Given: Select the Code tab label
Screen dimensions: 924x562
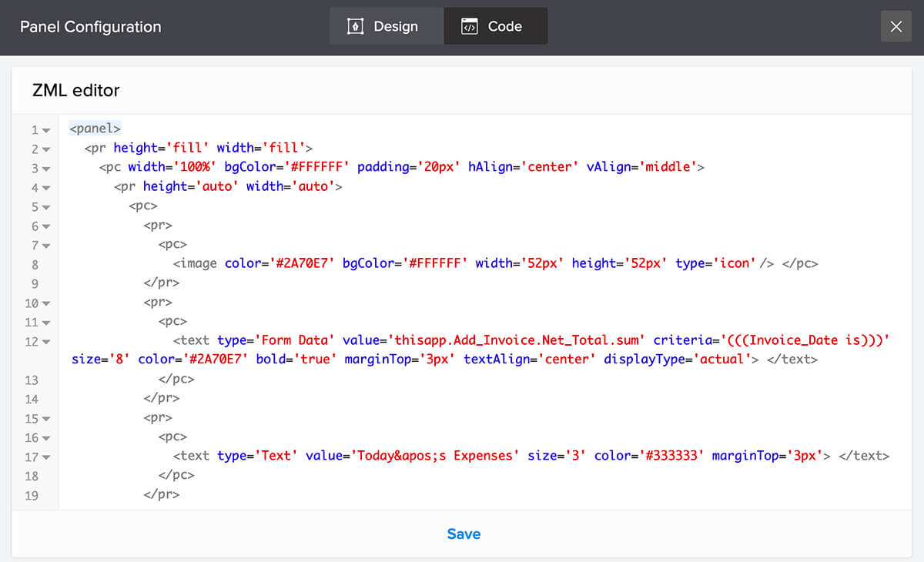Looking at the screenshot, I should pyautogui.click(x=504, y=26).
